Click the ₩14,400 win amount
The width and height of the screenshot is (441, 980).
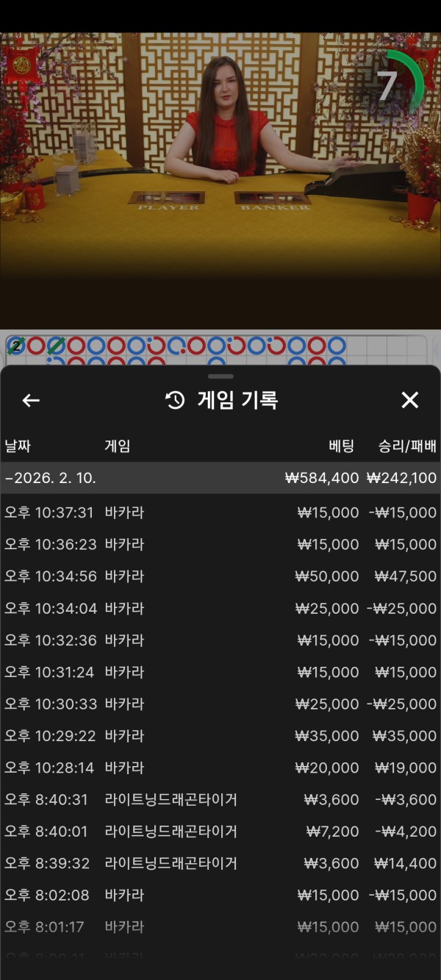[405, 863]
